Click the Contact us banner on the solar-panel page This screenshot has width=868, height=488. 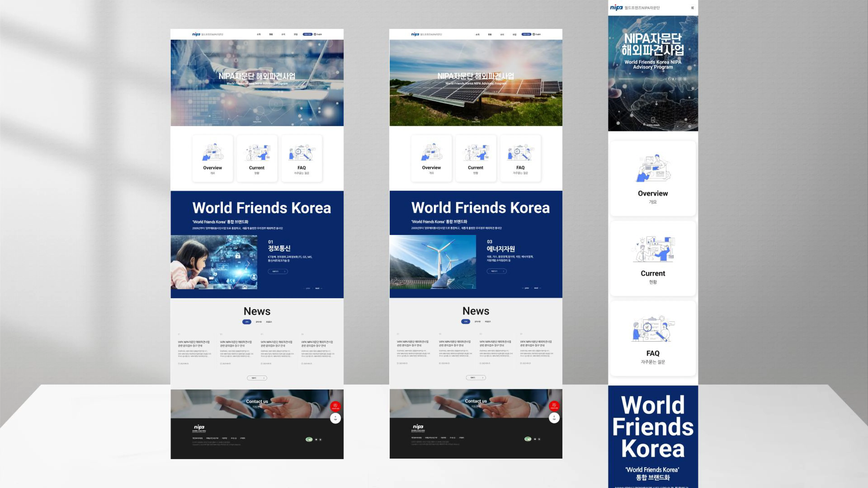476,404
